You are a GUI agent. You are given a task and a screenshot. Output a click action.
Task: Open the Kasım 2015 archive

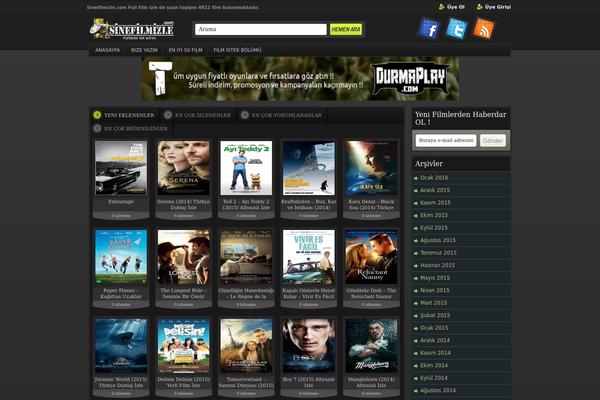(x=435, y=203)
